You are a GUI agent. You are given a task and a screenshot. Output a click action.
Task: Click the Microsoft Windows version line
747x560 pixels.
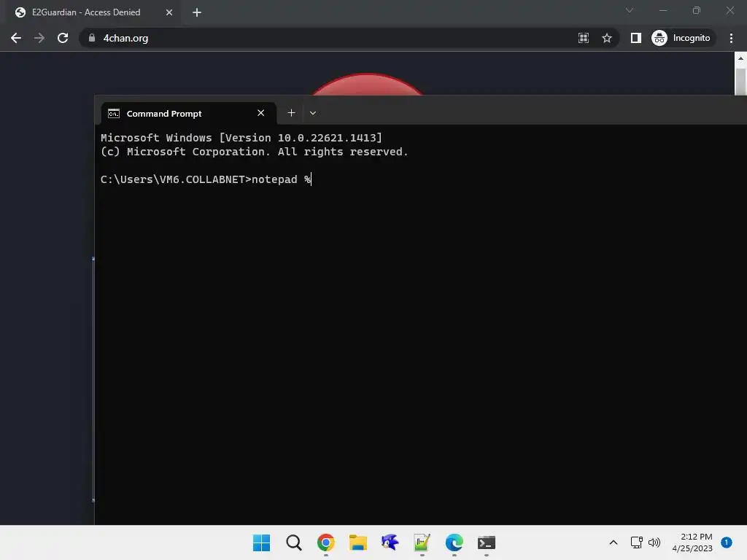pos(241,138)
